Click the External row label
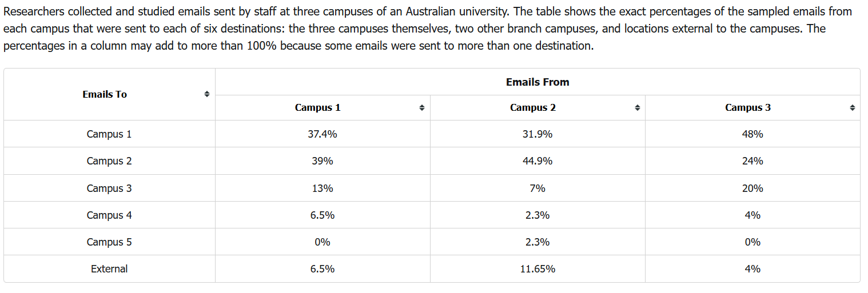Screen dimensions: 868x293 [x=109, y=269]
